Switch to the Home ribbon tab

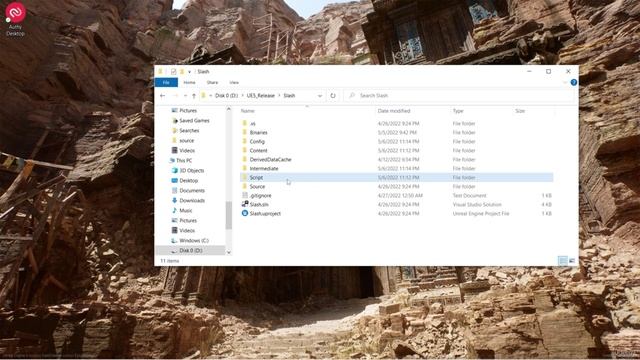point(189,82)
